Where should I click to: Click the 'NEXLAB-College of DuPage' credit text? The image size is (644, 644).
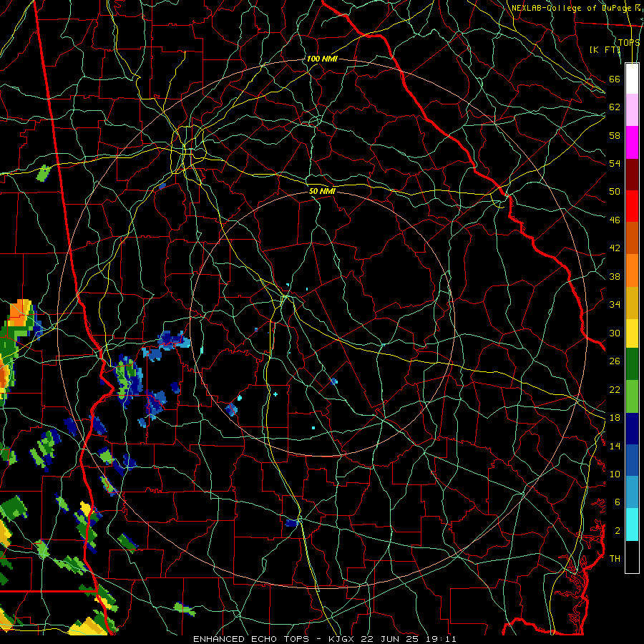(x=572, y=8)
